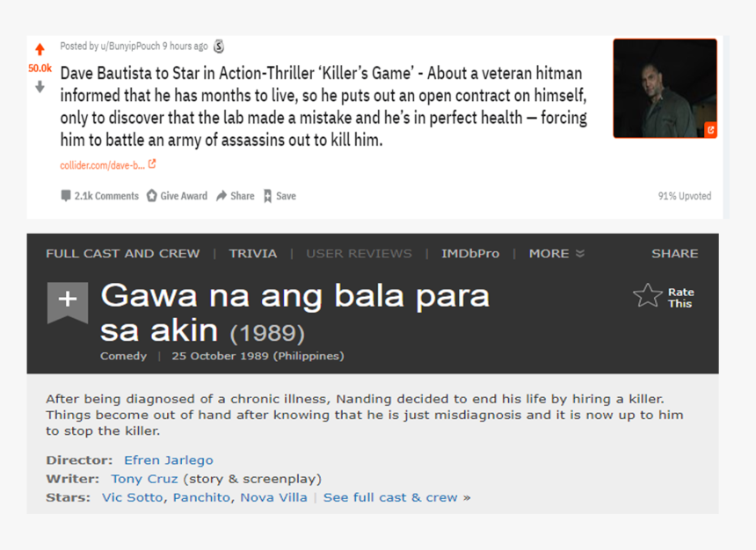This screenshot has width=756, height=550.
Task: Upvote the Dave Bautista Reddit post
Action: (x=40, y=49)
